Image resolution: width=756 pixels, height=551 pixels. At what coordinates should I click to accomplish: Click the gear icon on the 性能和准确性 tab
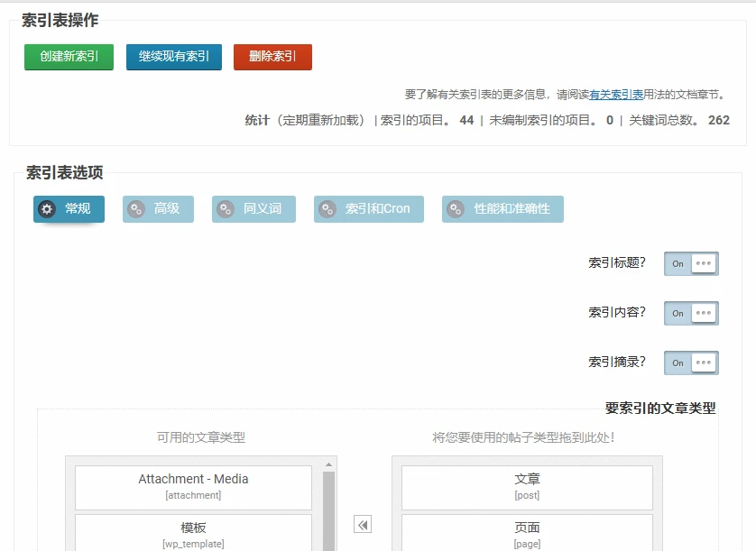(x=453, y=208)
